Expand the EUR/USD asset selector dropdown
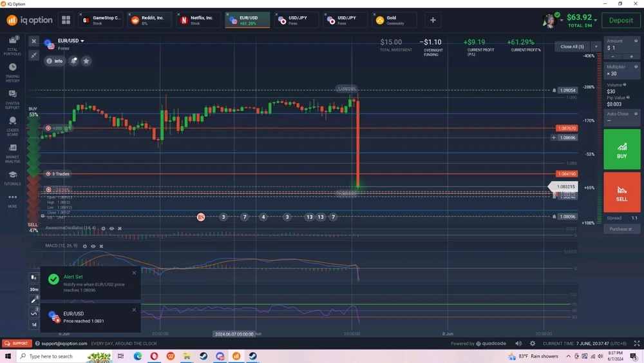Image resolution: width=644 pixels, height=363 pixels. click(x=82, y=41)
